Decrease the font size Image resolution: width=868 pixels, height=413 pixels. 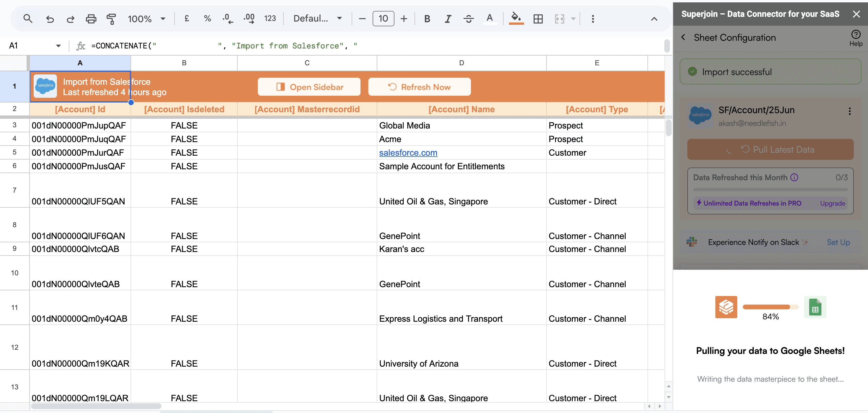(x=362, y=19)
